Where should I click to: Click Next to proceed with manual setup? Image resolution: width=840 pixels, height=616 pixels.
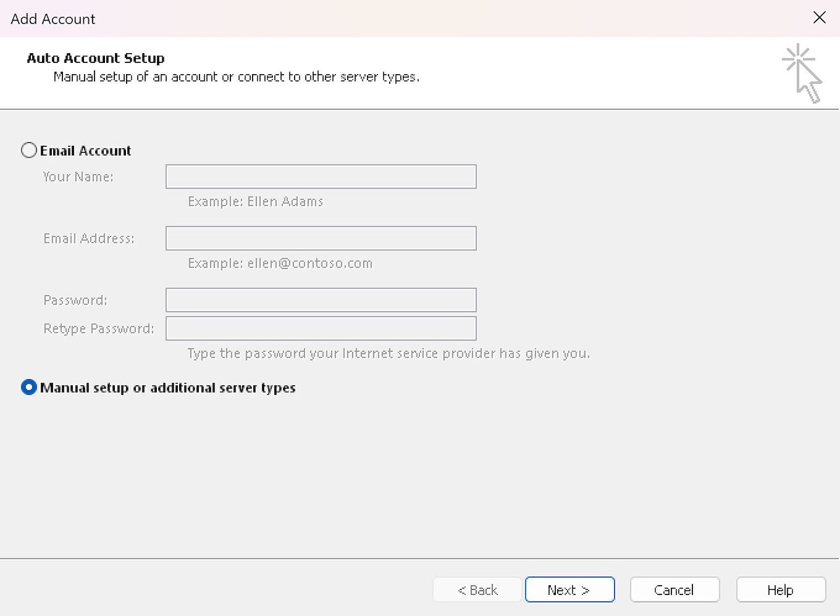570,589
